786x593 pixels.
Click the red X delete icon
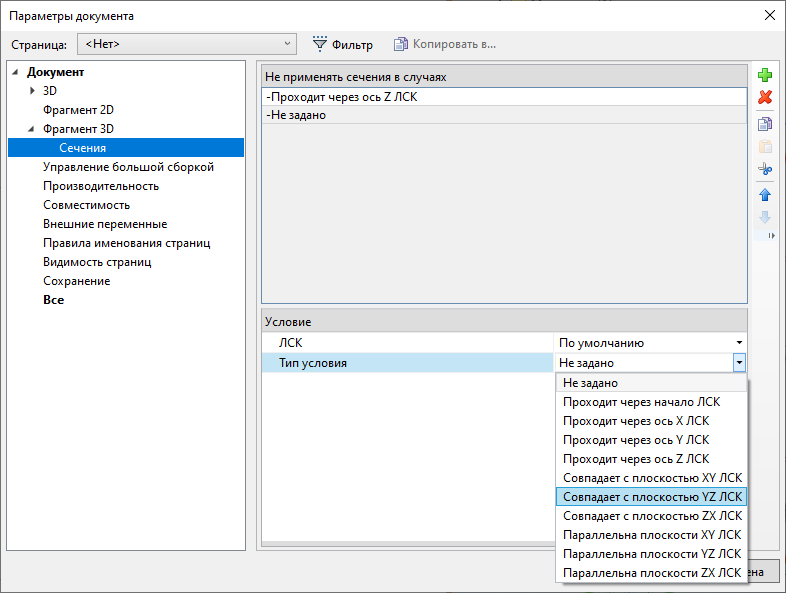point(765,97)
